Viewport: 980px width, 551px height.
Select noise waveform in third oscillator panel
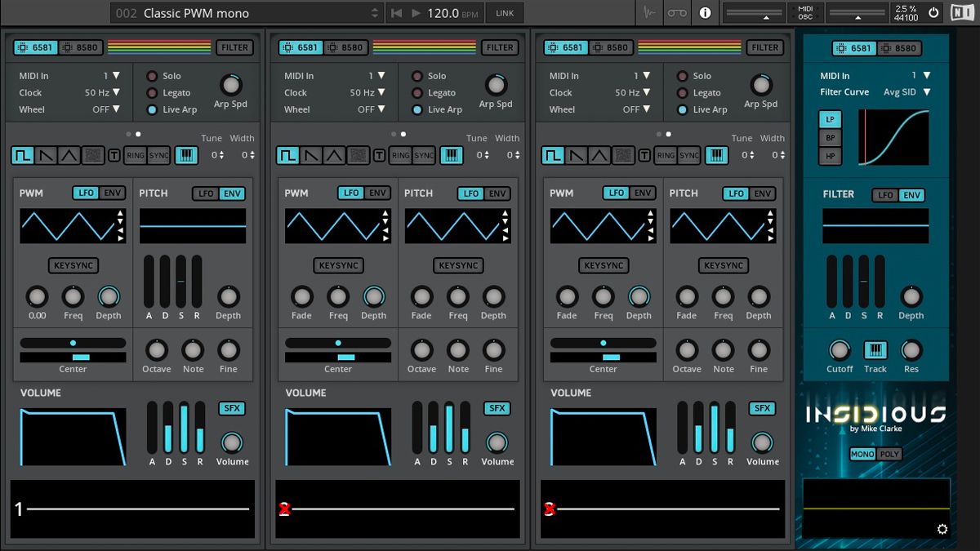click(622, 155)
